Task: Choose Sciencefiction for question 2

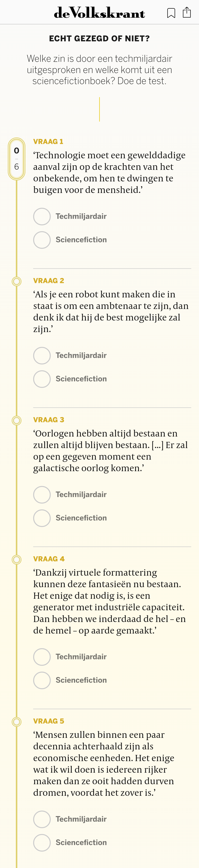Action: pos(42,379)
